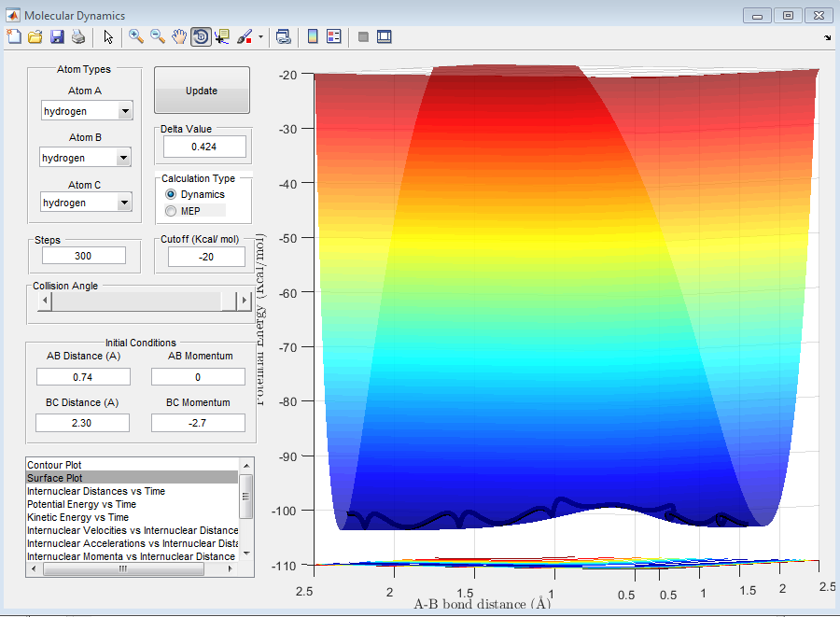Open the Atom C dropdown
The width and height of the screenshot is (840, 617).
[x=125, y=203]
